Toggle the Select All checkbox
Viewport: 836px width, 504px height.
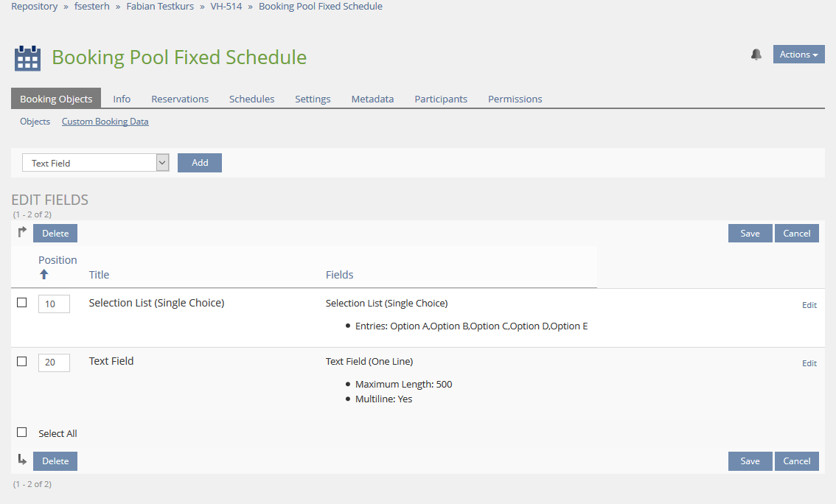point(21,433)
